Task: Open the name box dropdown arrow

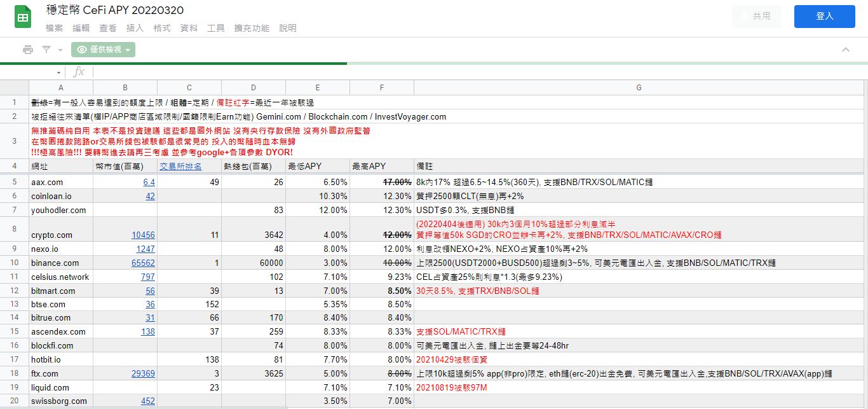Action: pos(58,73)
